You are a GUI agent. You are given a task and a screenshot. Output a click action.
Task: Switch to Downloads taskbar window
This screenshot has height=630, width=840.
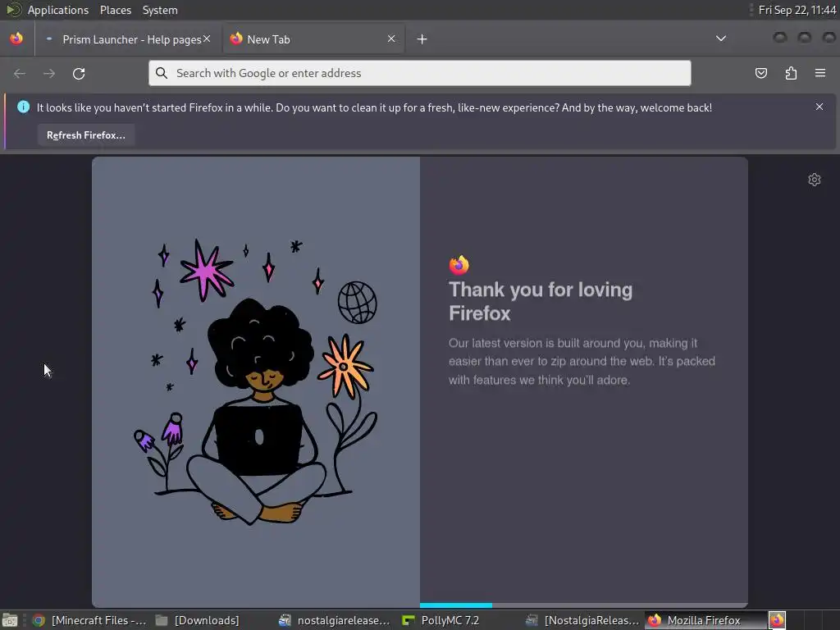click(x=198, y=620)
